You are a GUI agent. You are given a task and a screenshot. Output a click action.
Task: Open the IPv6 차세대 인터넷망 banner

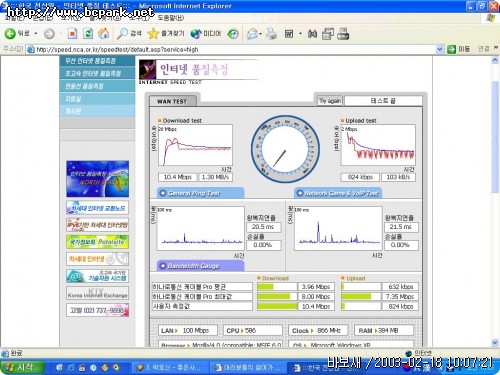tap(97, 225)
